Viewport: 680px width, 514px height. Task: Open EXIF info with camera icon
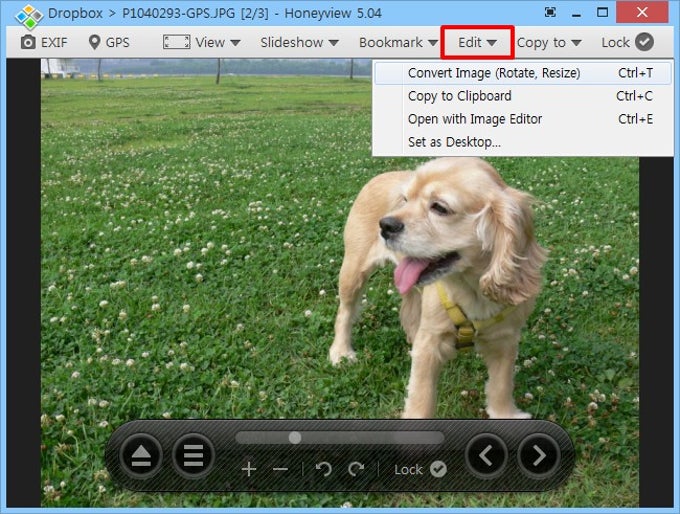(x=44, y=43)
